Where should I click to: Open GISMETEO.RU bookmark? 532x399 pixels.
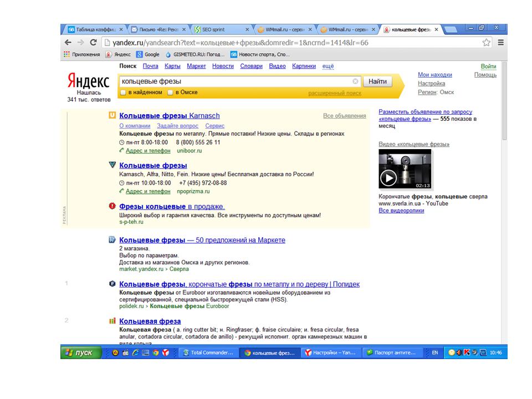coord(195,54)
